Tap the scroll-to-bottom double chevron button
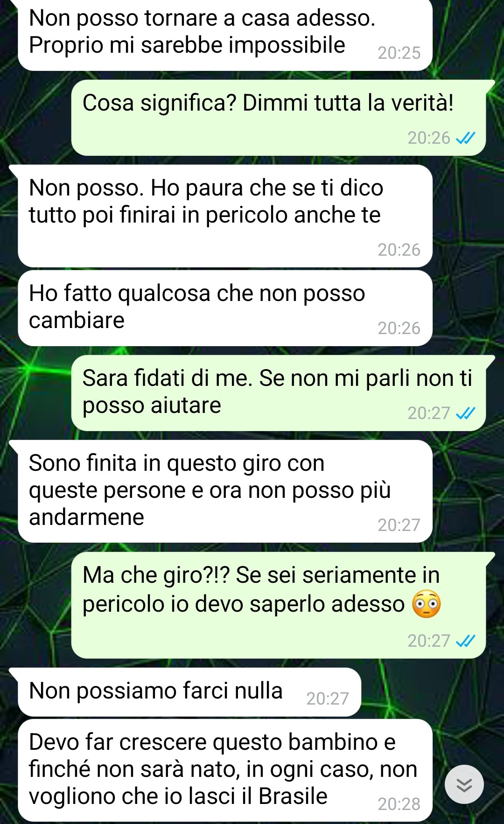This screenshot has width=504, height=824. tap(464, 784)
